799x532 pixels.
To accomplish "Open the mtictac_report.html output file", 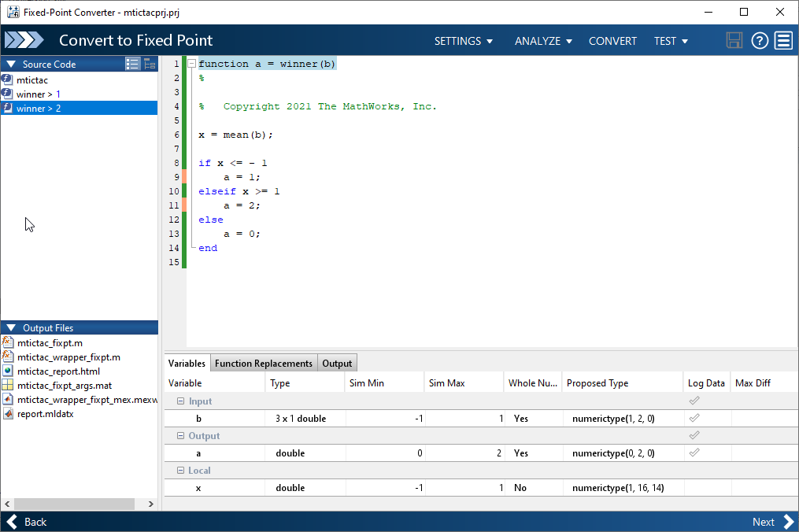I will click(58, 371).
